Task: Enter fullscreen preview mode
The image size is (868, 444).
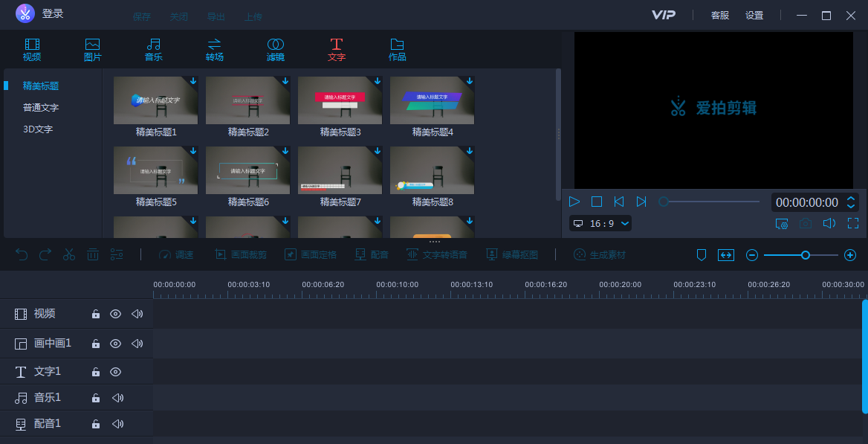Action: pyautogui.click(x=852, y=223)
